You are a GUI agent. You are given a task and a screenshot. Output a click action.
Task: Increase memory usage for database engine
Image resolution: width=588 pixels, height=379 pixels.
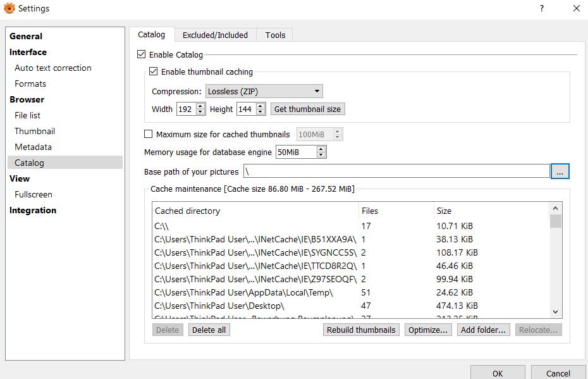[x=321, y=149]
